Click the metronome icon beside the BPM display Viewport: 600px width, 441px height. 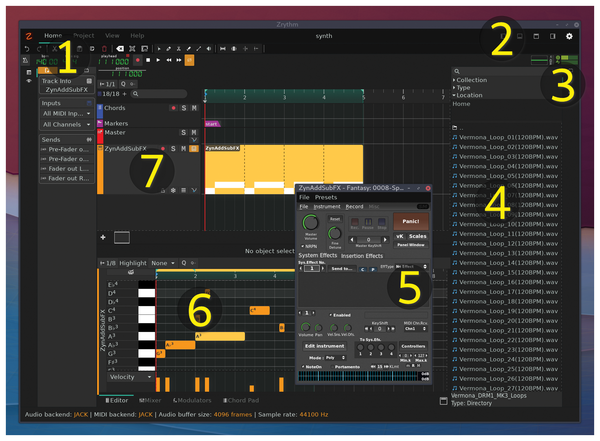[25, 60]
